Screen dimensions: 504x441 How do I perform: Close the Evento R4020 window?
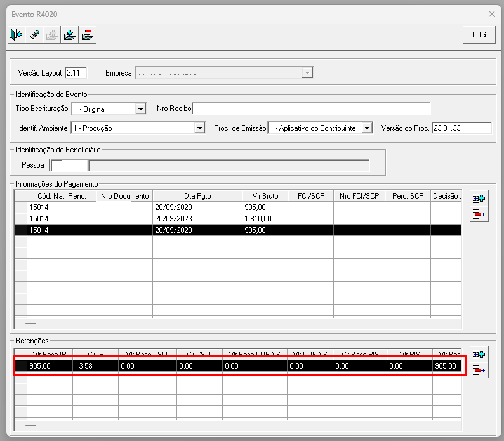(492, 14)
